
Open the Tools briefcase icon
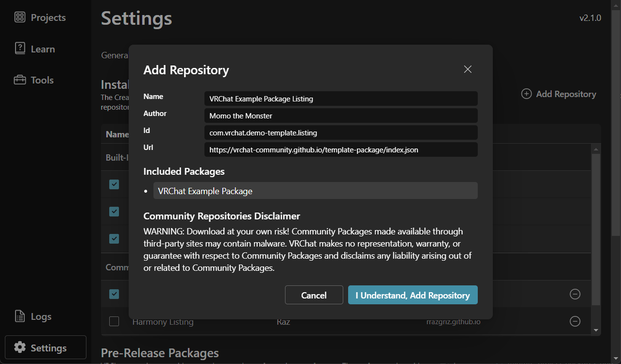[x=20, y=80]
